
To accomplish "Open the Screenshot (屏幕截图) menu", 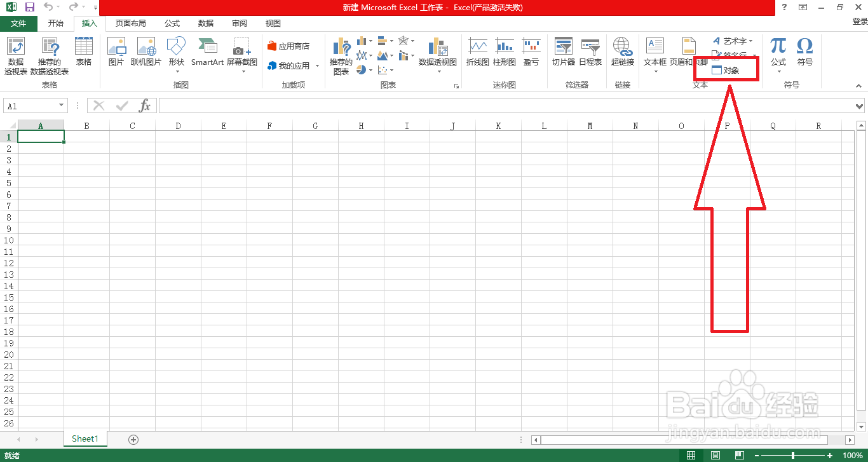I will point(242,56).
